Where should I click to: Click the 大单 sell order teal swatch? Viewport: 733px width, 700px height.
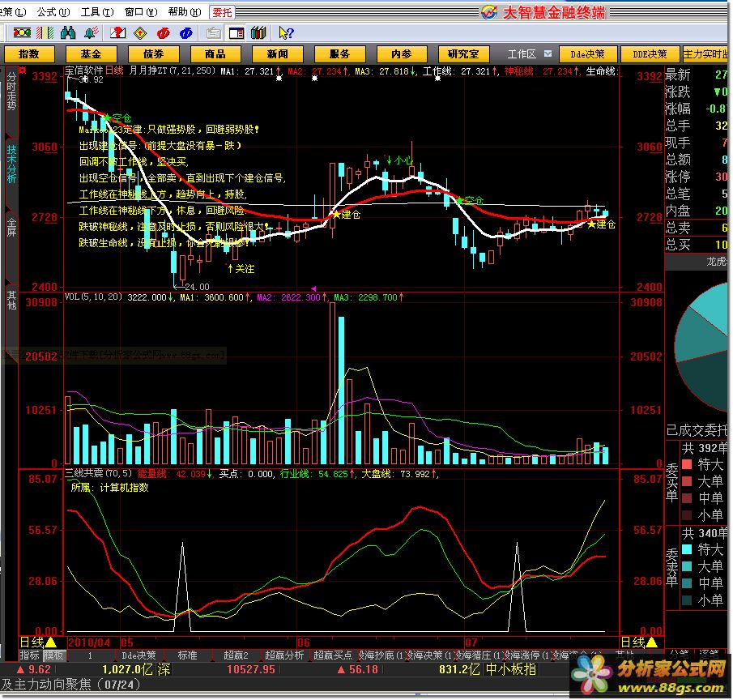(x=687, y=566)
